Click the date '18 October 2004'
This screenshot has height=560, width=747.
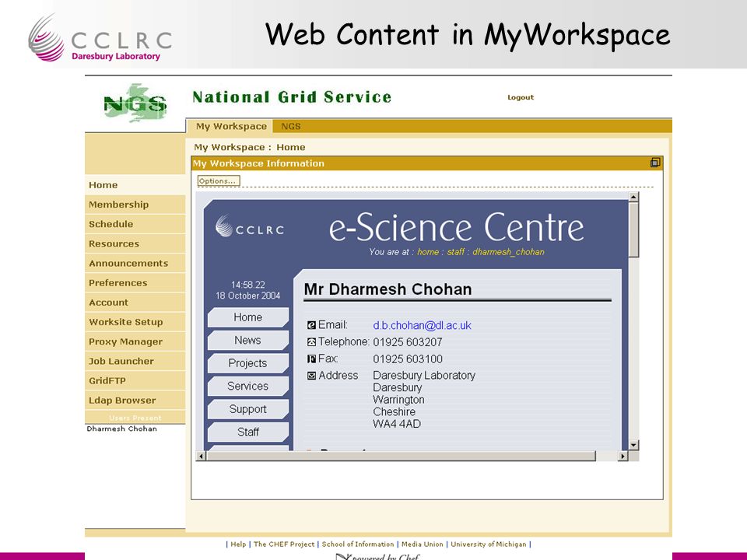tap(247, 296)
